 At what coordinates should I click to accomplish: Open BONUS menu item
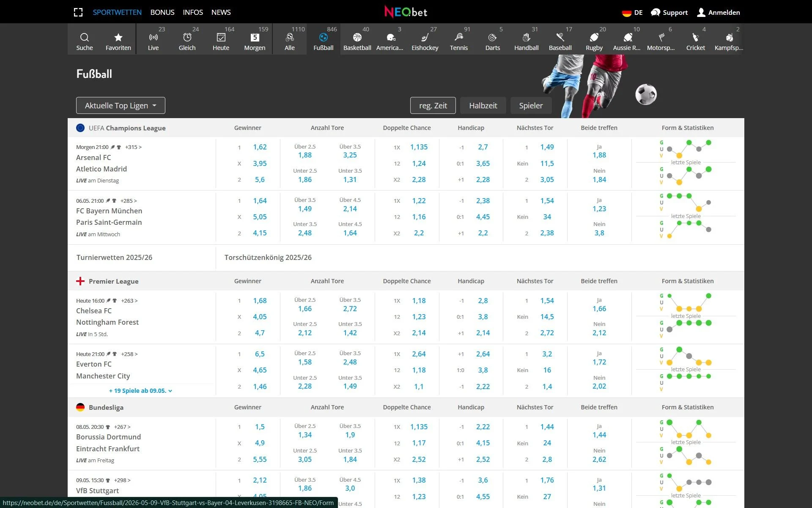click(162, 12)
